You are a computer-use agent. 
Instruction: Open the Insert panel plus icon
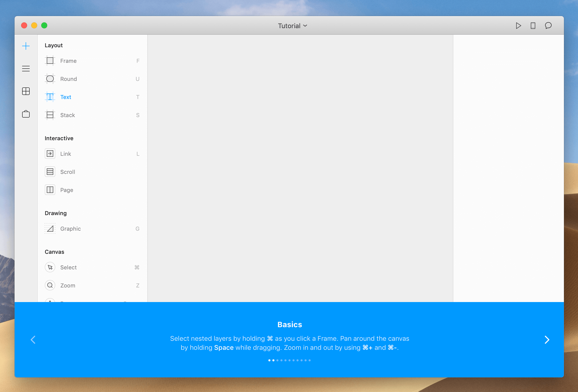click(26, 46)
